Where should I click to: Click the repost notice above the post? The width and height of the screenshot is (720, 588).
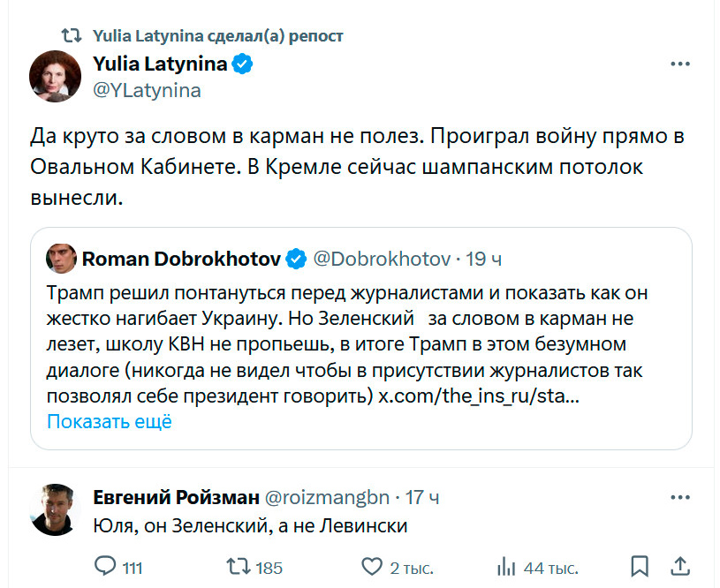point(217,36)
